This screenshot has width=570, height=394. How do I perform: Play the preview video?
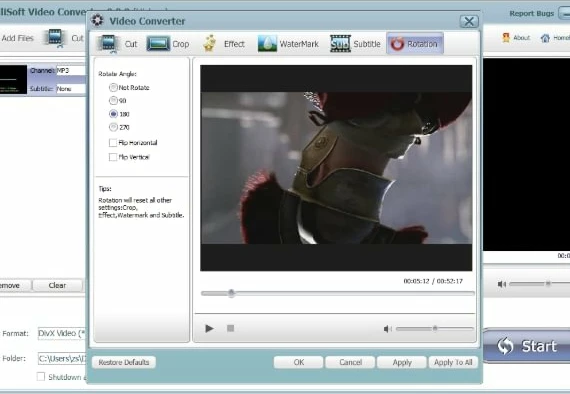(x=209, y=329)
